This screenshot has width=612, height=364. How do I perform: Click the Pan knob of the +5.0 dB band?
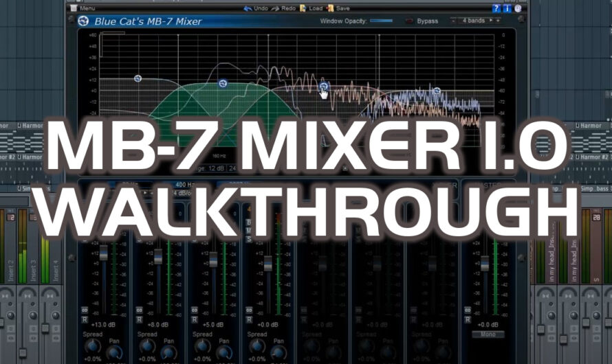pos(224,353)
